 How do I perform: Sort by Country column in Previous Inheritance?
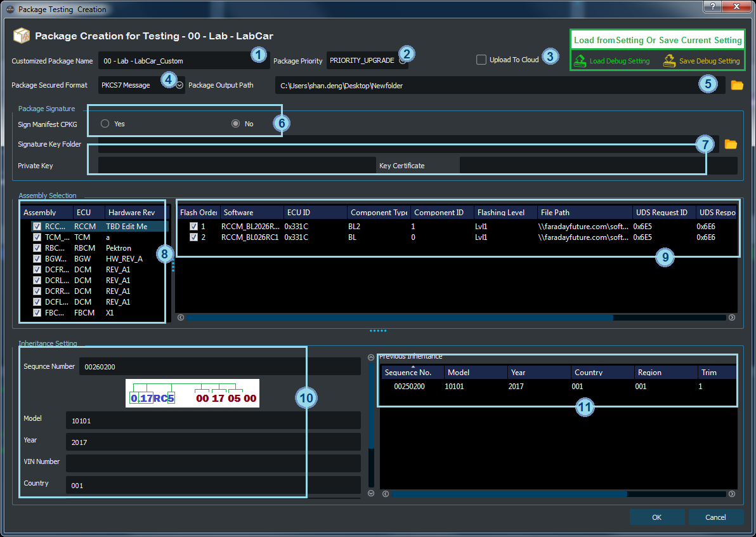tap(602, 373)
